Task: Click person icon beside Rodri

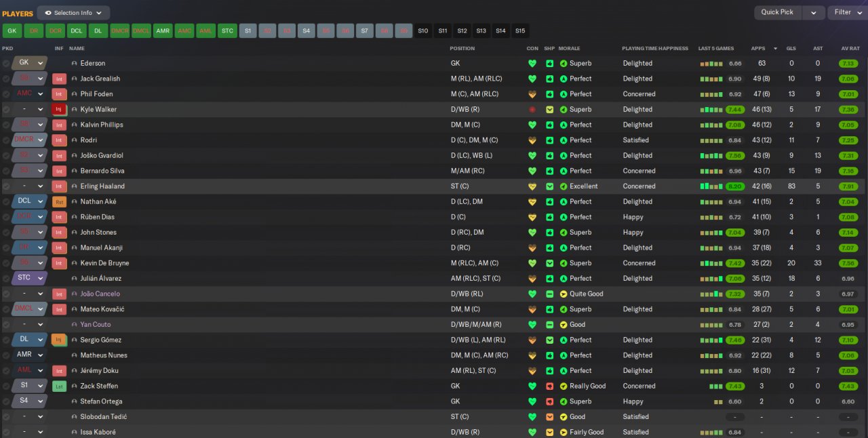Action: point(75,140)
